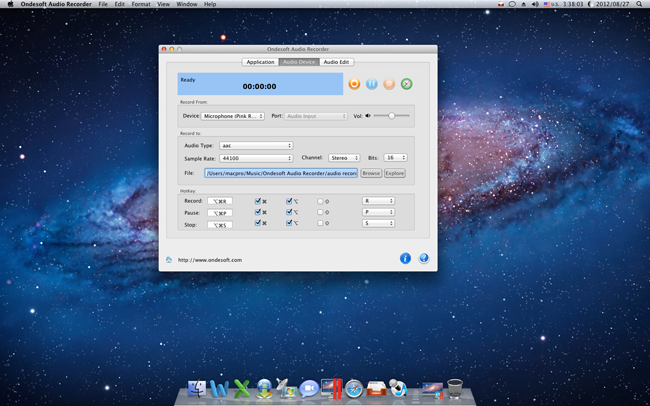Click the system volume icon in menu bar
650x406 pixels.
click(535, 4)
